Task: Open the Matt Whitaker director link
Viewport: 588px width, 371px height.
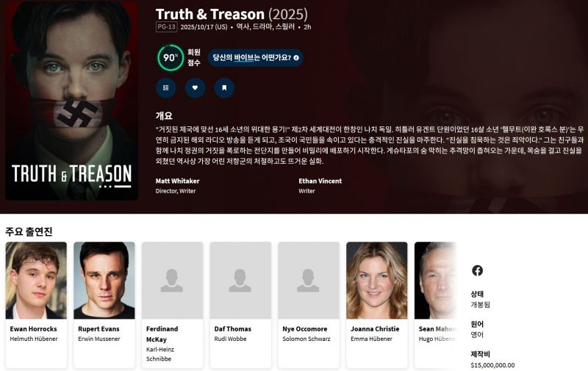Action: (x=177, y=181)
